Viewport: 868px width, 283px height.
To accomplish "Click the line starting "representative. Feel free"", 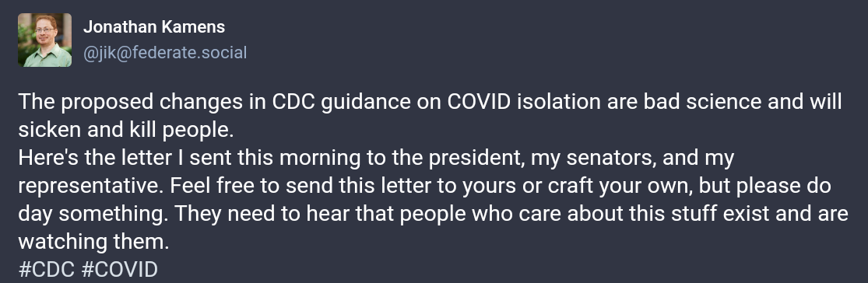I will [424, 186].
